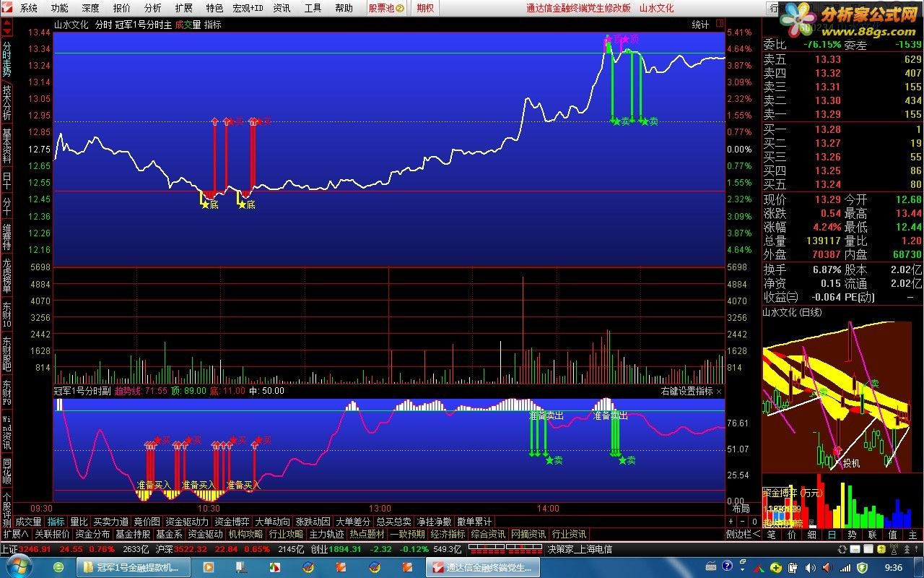This screenshot has height=578, width=924.
Task: Switch to 量比 bottom tab
Action: click(79, 522)
